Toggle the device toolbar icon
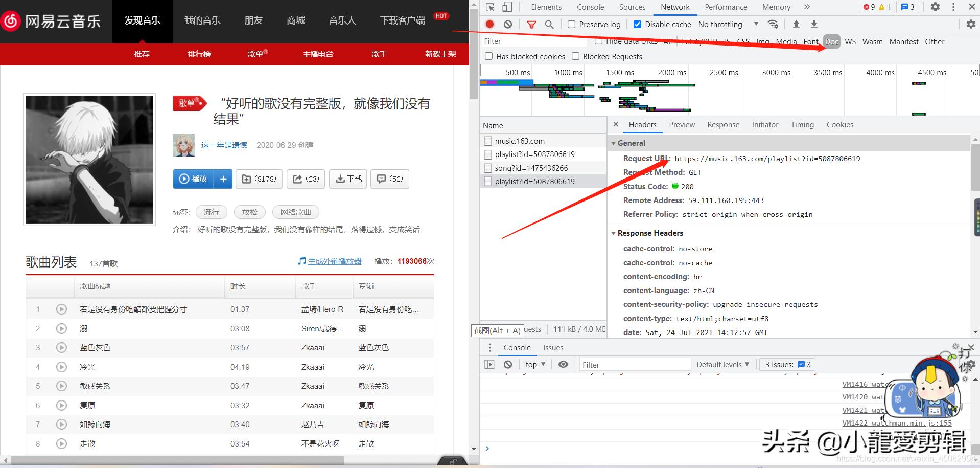980x468 pixels. 506,7
